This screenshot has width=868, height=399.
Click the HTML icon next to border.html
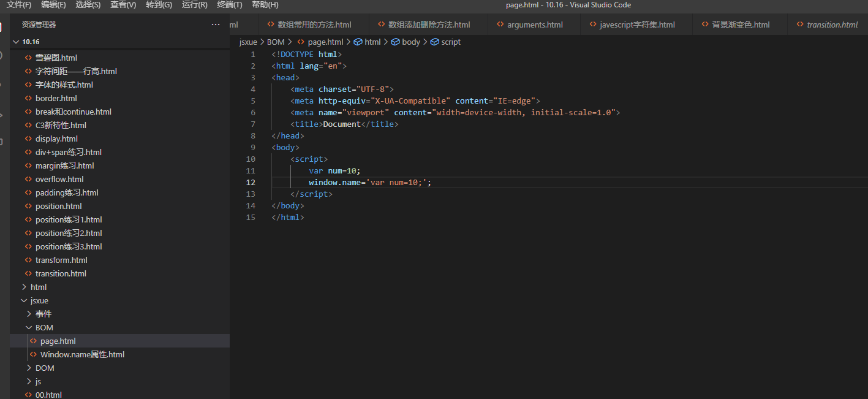click(28, 98)
